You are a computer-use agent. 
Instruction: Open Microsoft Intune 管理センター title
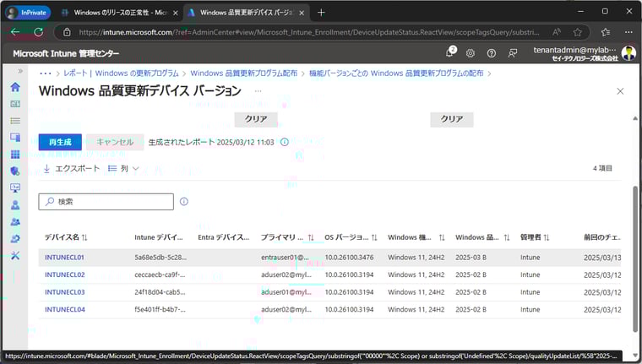[66, 53]
